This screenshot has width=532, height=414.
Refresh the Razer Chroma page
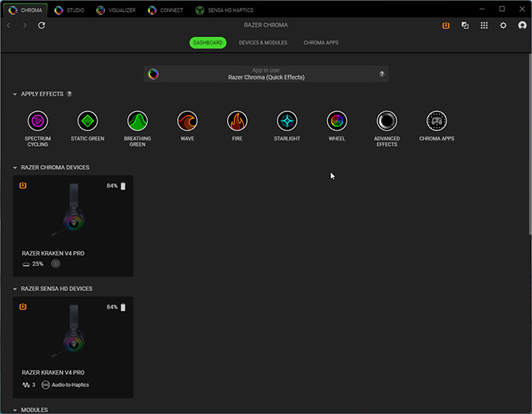[41, 25]
